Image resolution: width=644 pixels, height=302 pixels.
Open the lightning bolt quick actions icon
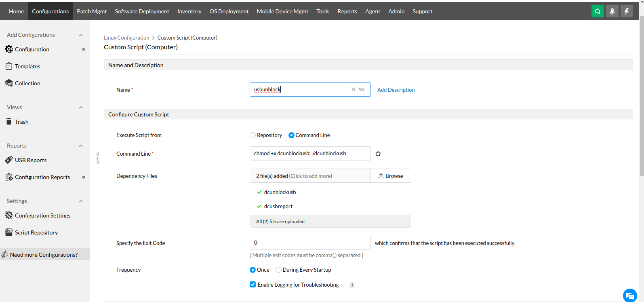click(627, 11)
